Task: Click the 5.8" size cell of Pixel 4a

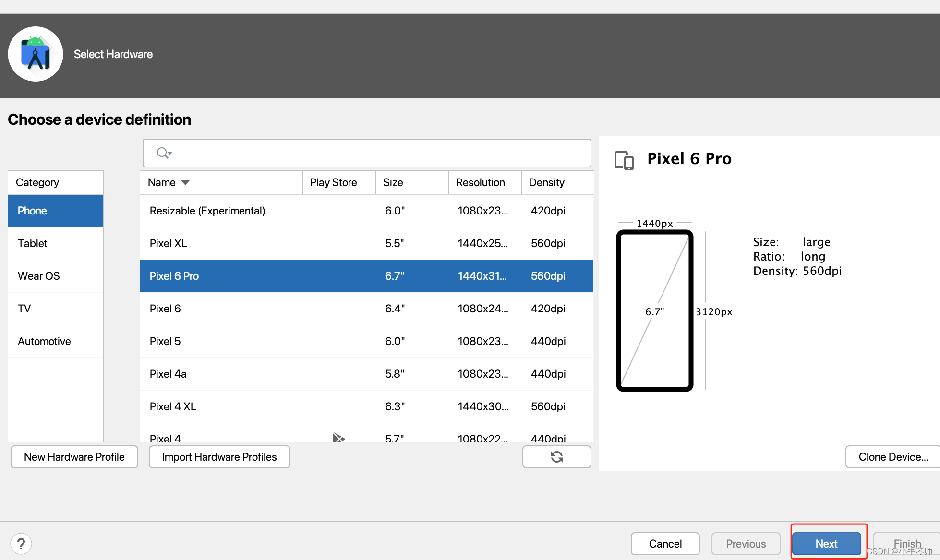Action: pyautogui.click(x=412, y=374)
